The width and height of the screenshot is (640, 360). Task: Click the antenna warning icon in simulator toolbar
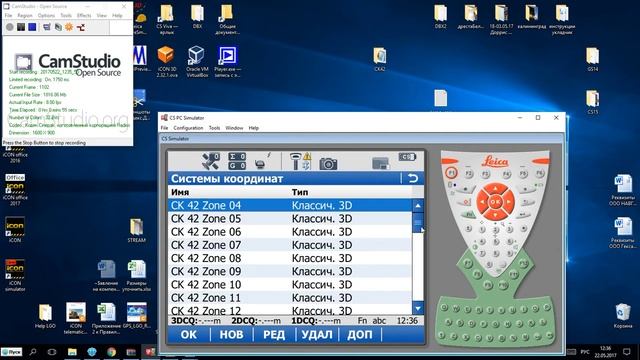(301, 161)
